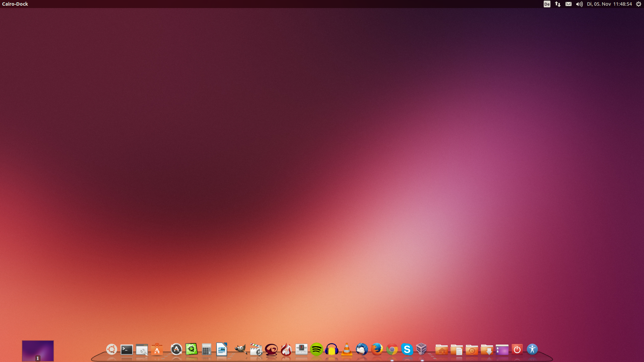Image resolution: width=644 pixels, height=362 pixels.
Task: Expand the system gear session menu
Action: 639,4
